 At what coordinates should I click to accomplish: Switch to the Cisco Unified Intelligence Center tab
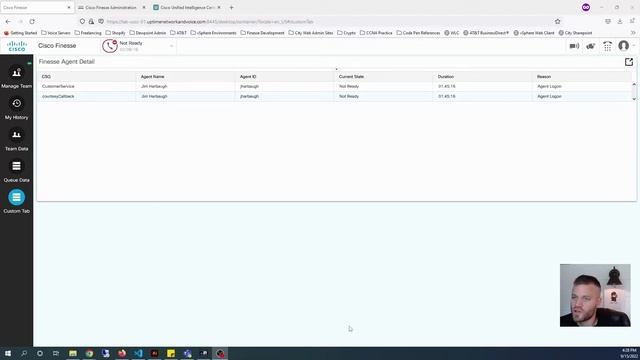pos(187,7)
